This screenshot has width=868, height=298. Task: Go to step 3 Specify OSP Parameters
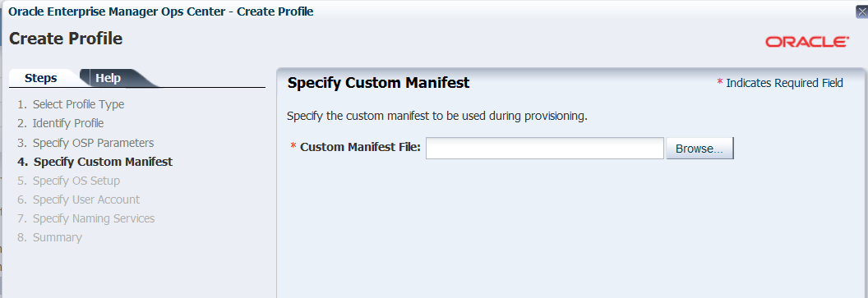[85, 143]
